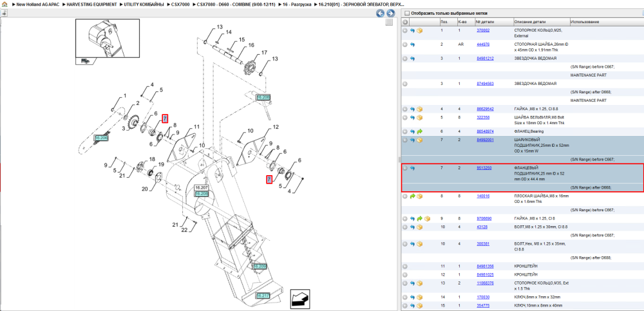
Task: Open part number link 9513250
Action: click(x=484, y=167)
